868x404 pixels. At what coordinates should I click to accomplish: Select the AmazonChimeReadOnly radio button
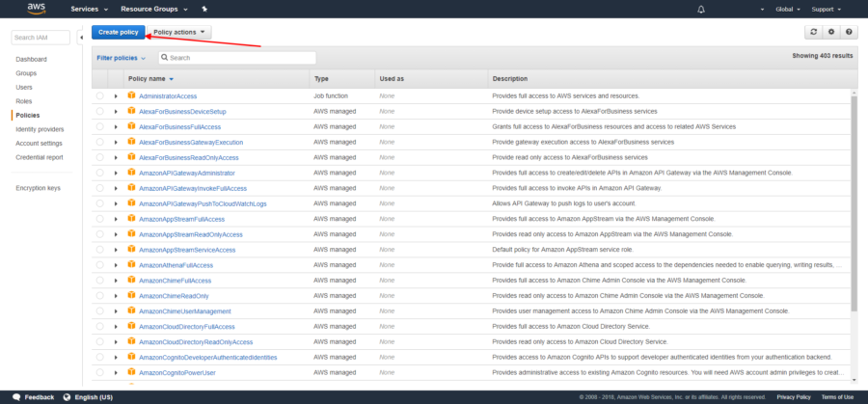tap(99, 296)
